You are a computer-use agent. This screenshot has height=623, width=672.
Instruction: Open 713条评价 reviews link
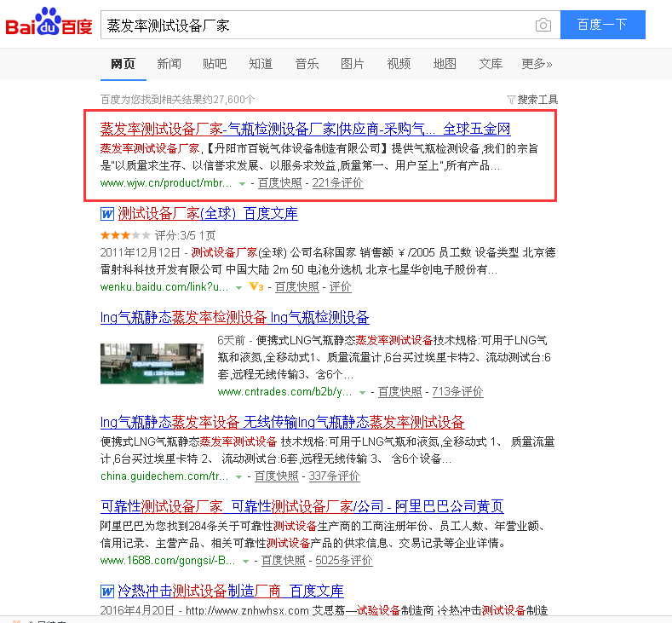pyautogui.click(x=457, y=391)
